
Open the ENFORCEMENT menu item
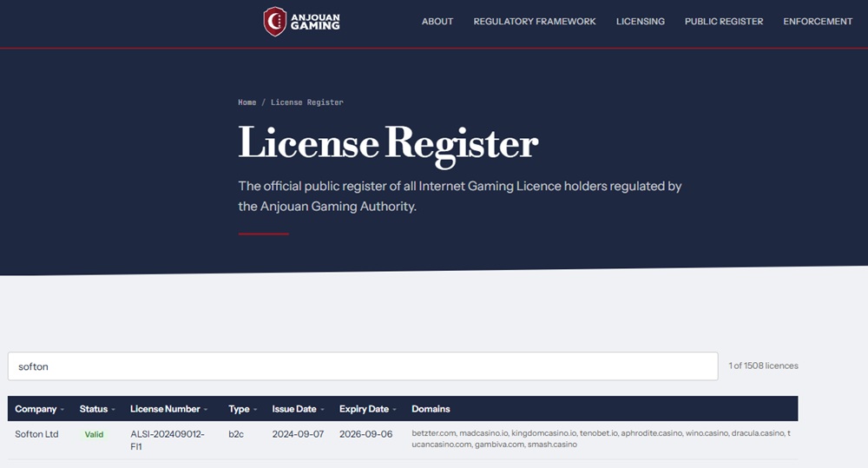(817, 22)
